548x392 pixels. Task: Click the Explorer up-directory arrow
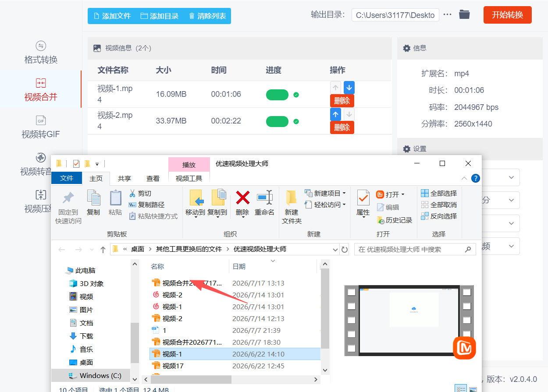(103, 250)
